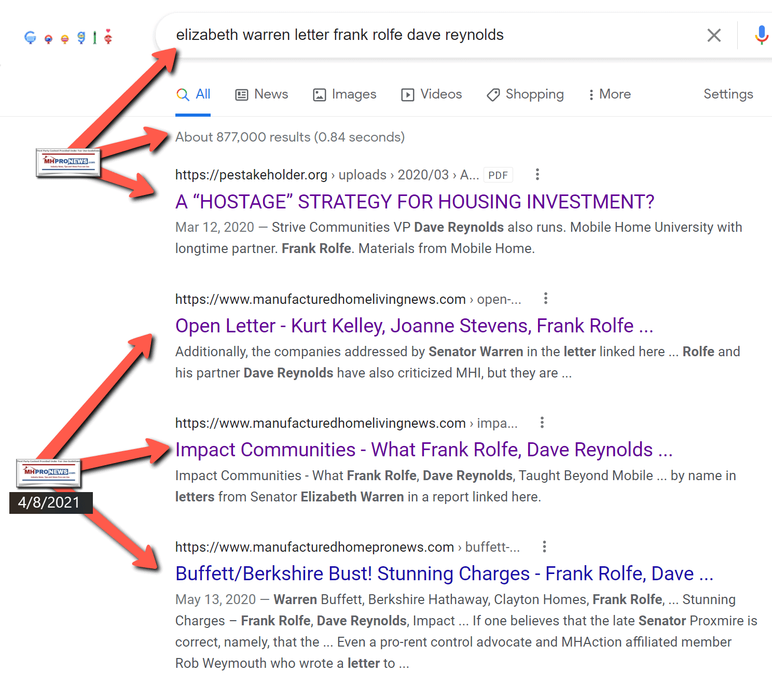Go to the Videos tab
The image size is (772, 700).
[x=432, y=94]
